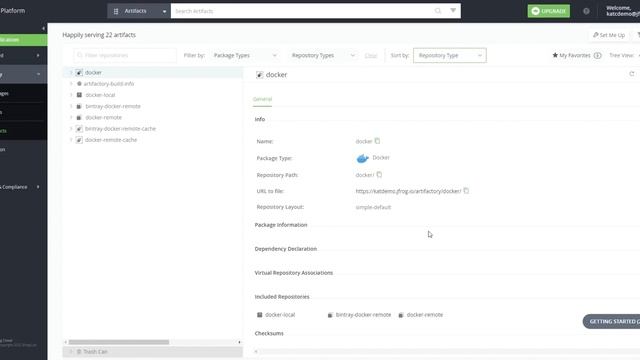Expand the Checksums section
This screenshot has height=360, width=640.
269,333
